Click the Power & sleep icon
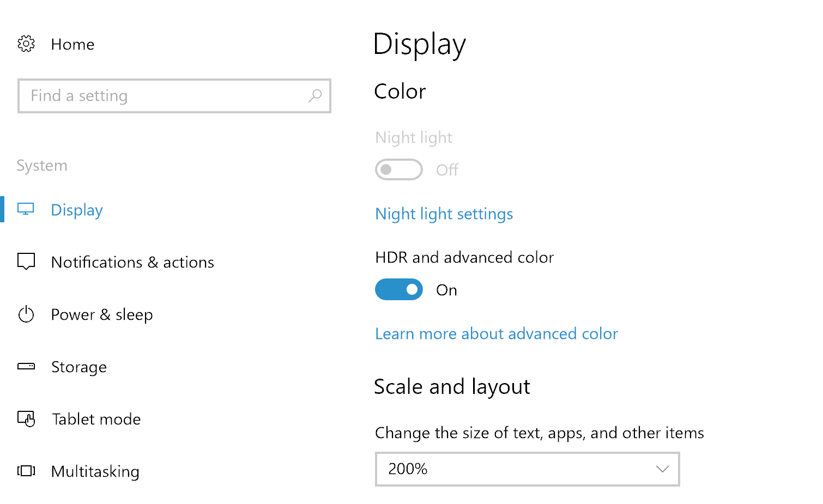Viewport: 823px width, 504px height. click(26, 314)
